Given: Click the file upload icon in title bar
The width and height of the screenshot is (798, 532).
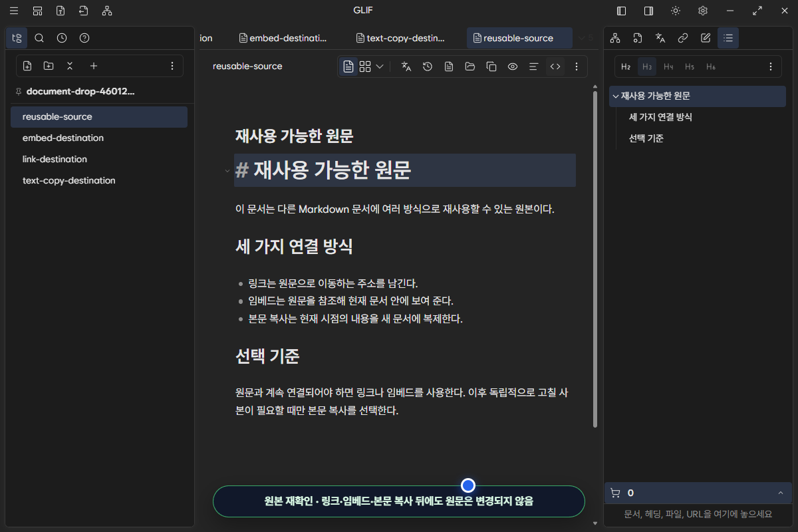Looking at the screenshot, I should coord(61,11).
